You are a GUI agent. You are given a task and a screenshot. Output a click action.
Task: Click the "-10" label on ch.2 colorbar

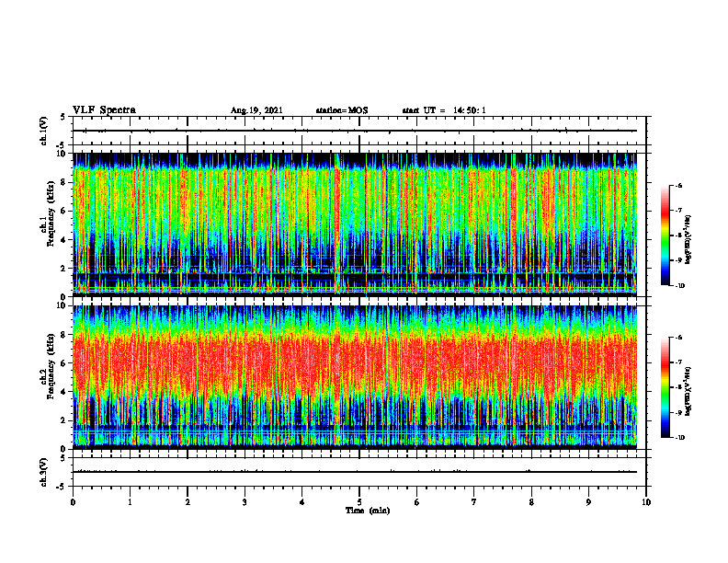(679, 438)
